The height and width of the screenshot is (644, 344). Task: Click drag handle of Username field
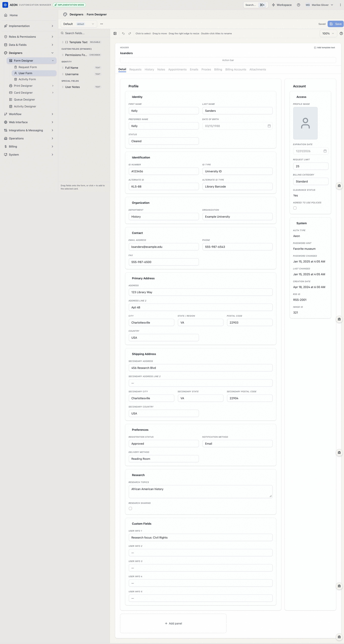[63, 74]
